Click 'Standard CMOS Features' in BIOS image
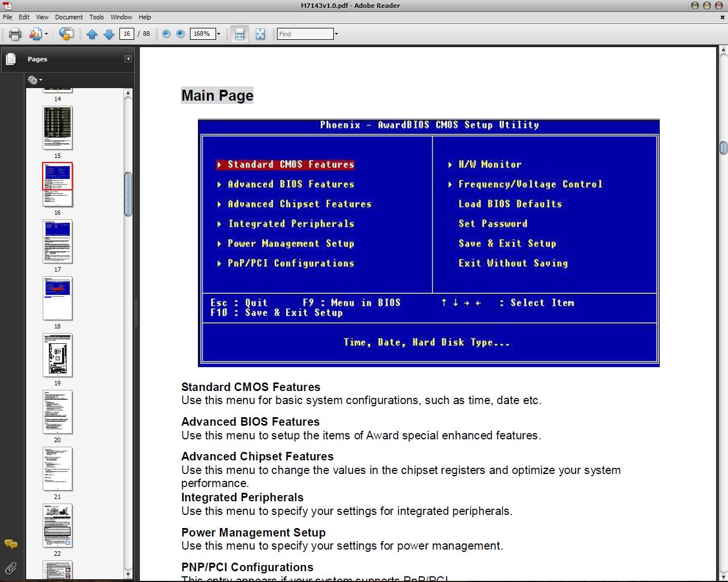 click(x=291, y=164)
